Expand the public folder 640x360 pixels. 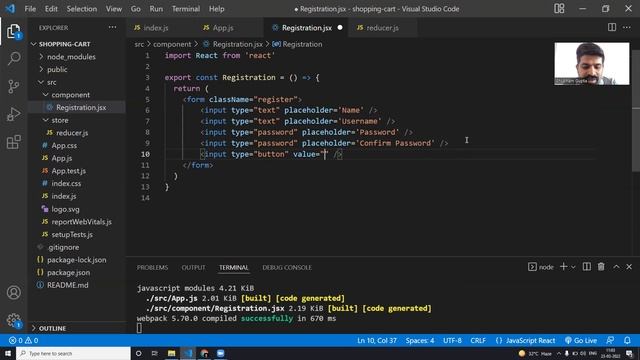tap(57, 69)
